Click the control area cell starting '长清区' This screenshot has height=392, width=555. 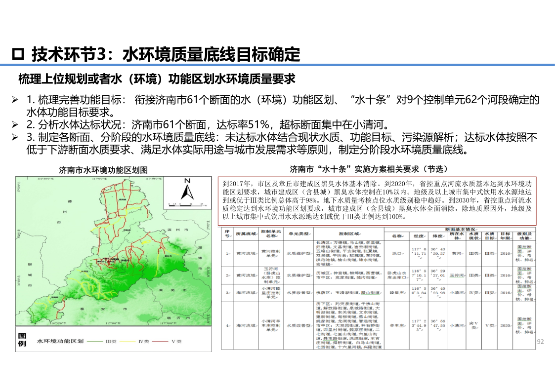[x=349, y=253]
